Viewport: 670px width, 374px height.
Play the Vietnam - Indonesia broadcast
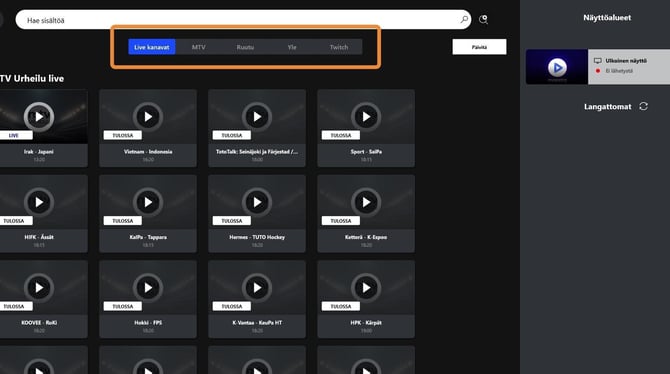148,117
